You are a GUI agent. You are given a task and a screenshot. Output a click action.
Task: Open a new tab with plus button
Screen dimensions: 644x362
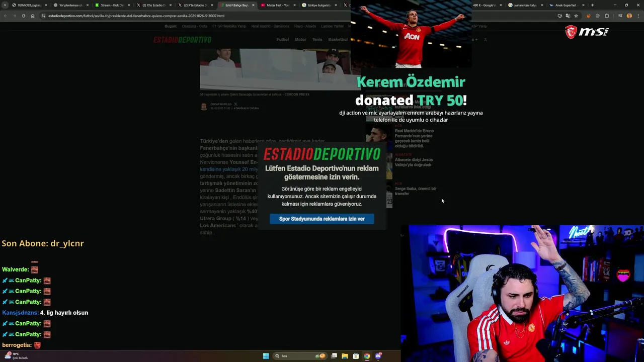point(592,5)
